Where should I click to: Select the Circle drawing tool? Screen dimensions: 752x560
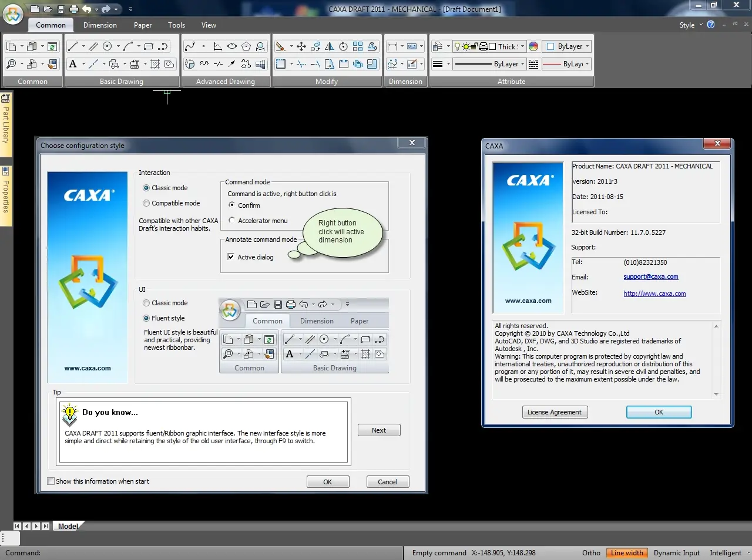pos(108,46)
